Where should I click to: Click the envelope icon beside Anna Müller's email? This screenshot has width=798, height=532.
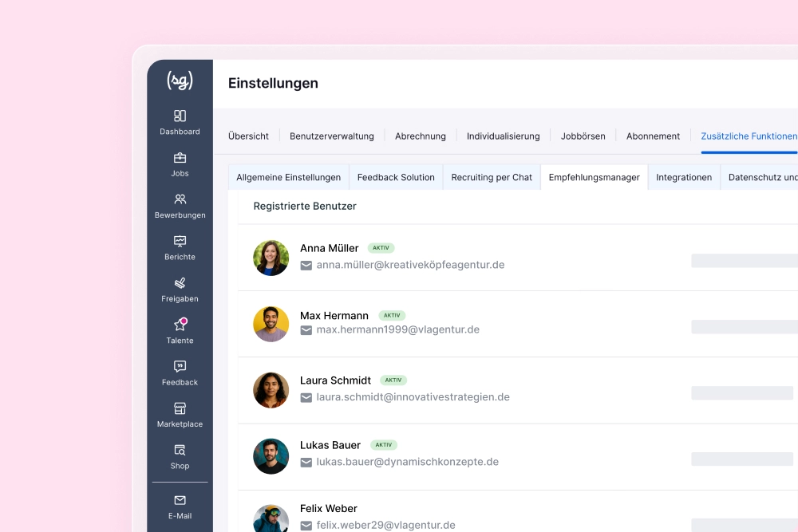[306, 265]
